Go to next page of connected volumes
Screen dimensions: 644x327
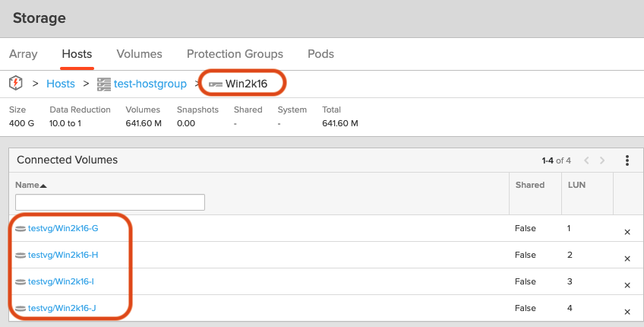(602, 160)
